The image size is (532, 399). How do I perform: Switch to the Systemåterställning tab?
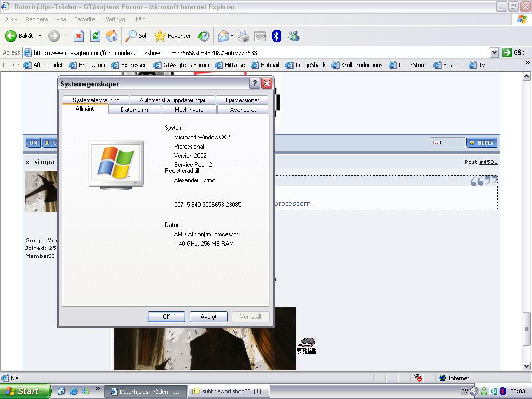coord(96,100)
